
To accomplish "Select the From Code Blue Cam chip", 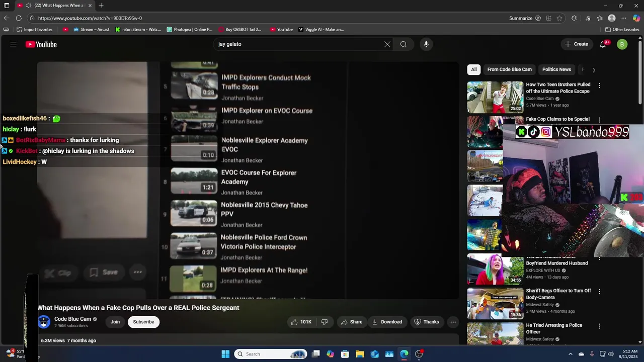I will coord(509,69).
